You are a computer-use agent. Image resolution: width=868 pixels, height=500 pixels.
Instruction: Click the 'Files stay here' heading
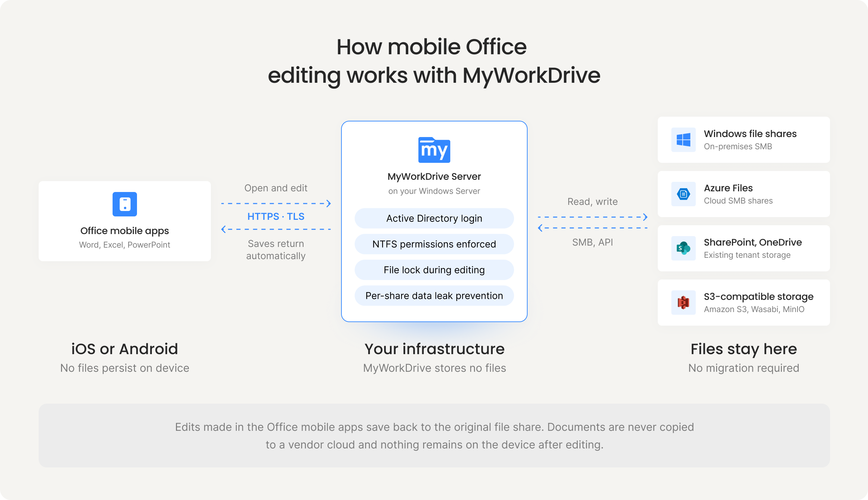(744, 349)
